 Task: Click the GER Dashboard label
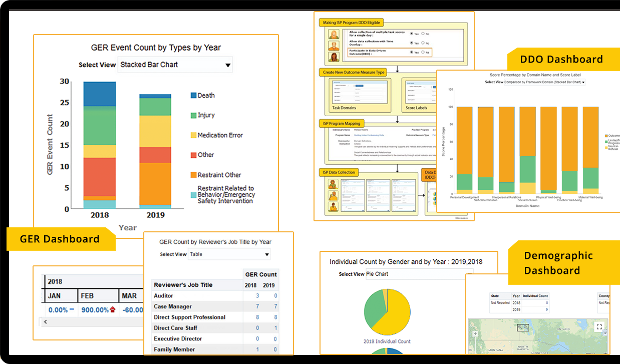[x=60, y=239]
